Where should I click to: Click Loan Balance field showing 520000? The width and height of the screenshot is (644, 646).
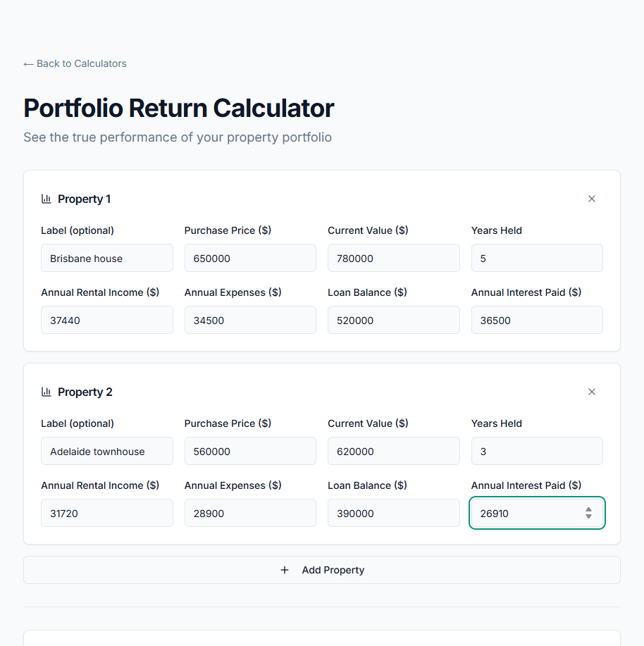(393, 320)
